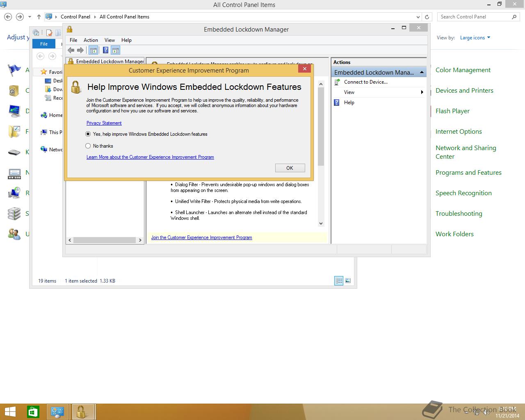
Task: Open the Action menu
Action: pyautogui.click(x=91, y=40)
